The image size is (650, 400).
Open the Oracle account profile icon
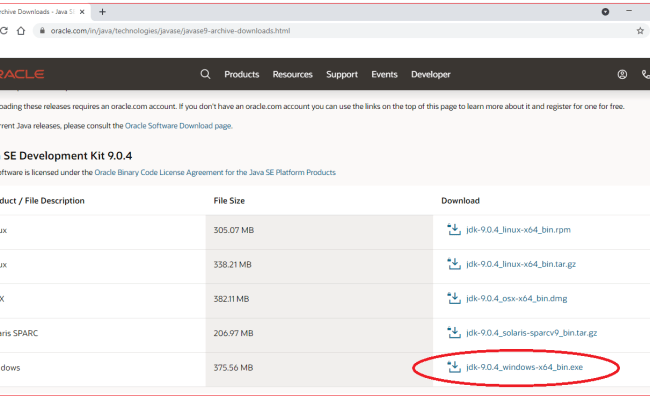[622, 74]
